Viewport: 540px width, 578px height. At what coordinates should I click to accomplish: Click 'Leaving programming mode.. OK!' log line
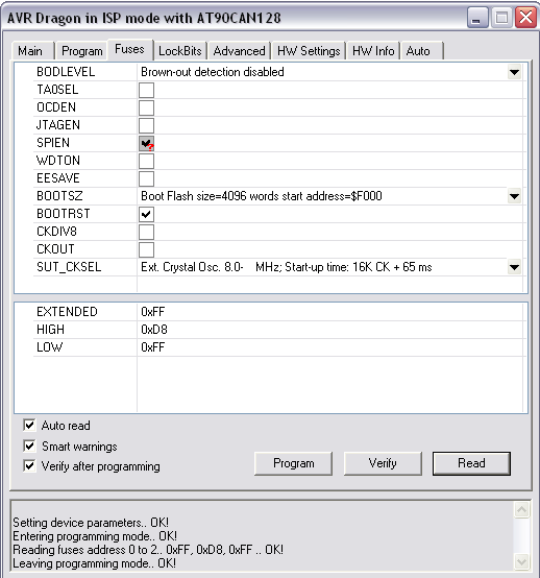94,563
